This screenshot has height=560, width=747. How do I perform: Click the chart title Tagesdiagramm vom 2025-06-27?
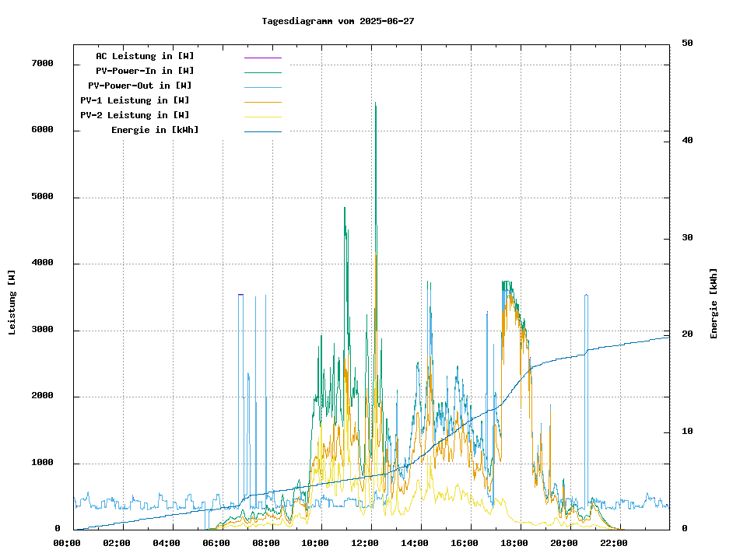coord(338,21)
